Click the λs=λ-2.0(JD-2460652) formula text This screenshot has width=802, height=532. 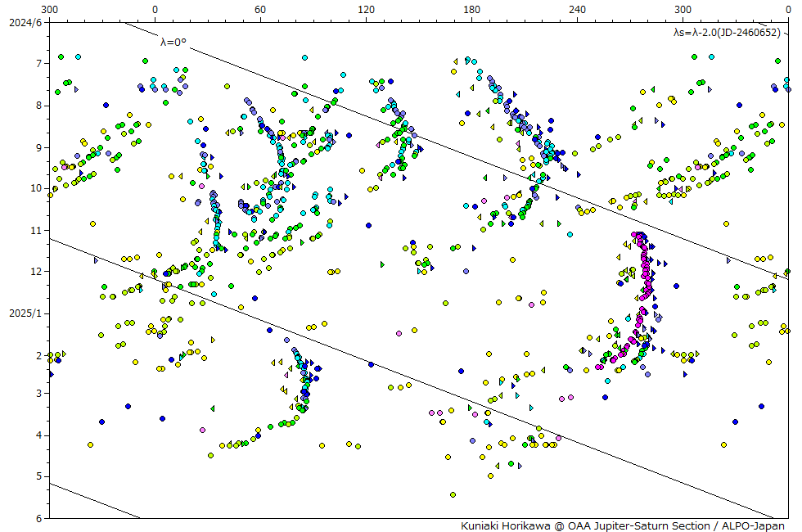pos(726,33)
